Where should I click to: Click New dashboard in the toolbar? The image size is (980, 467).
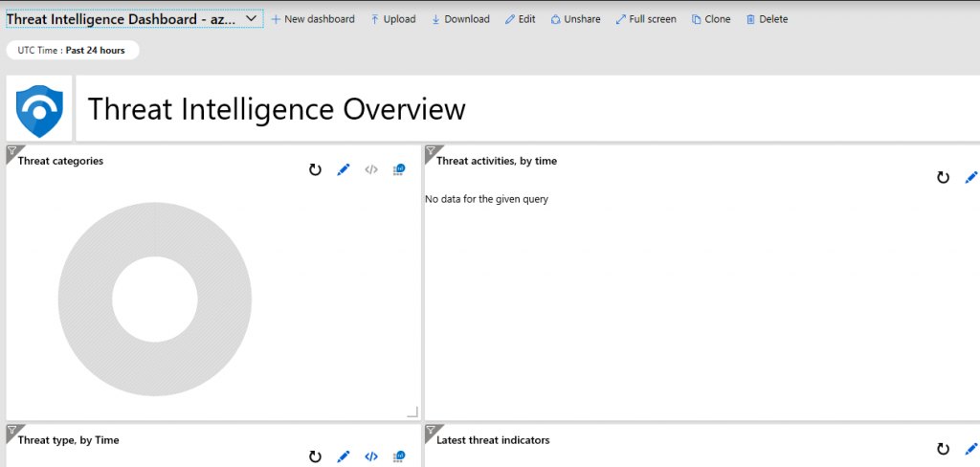[313, 19]
